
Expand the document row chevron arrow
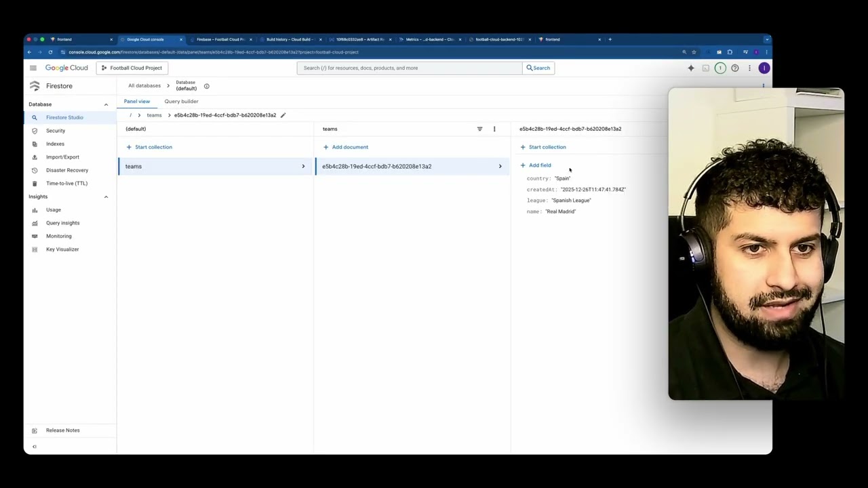pyautogui.click(x=500, y=166)
